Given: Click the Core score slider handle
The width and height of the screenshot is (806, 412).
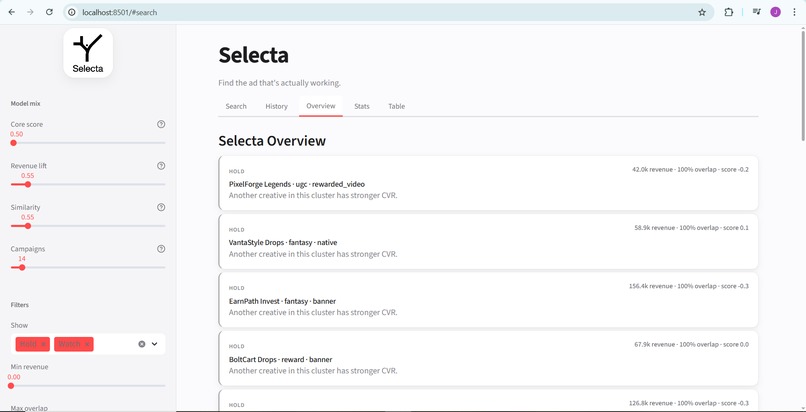Looking at the screenshot, I should (13, 143).
